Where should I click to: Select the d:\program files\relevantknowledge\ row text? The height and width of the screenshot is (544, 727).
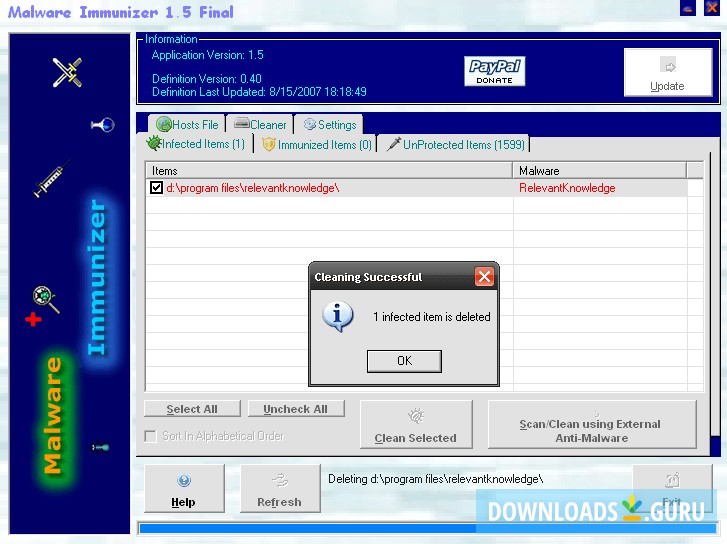coord(253,188)
